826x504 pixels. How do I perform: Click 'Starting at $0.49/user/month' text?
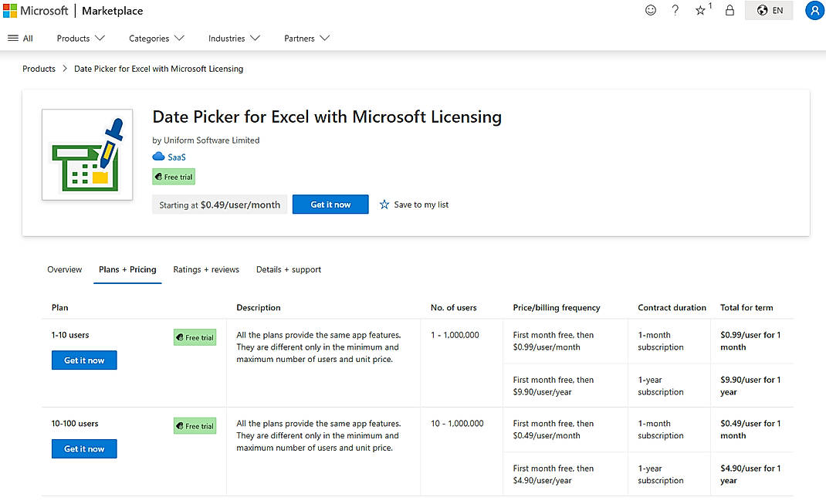(220, 205)
